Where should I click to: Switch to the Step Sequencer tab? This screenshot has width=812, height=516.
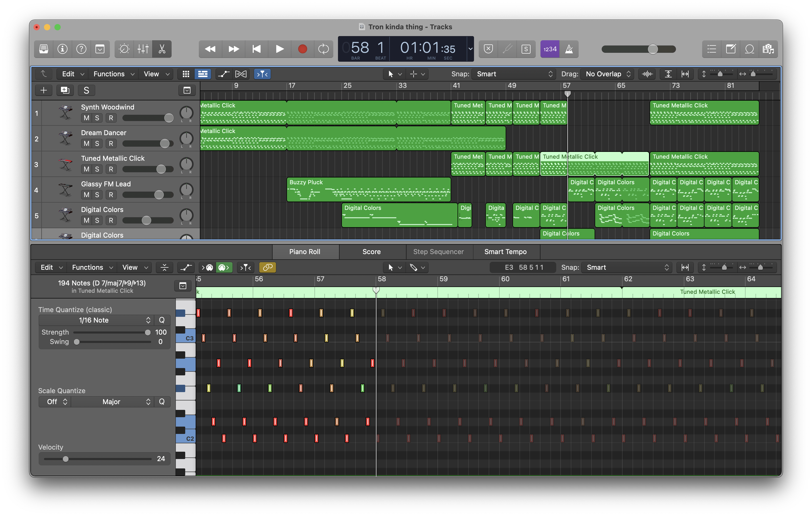438,252
